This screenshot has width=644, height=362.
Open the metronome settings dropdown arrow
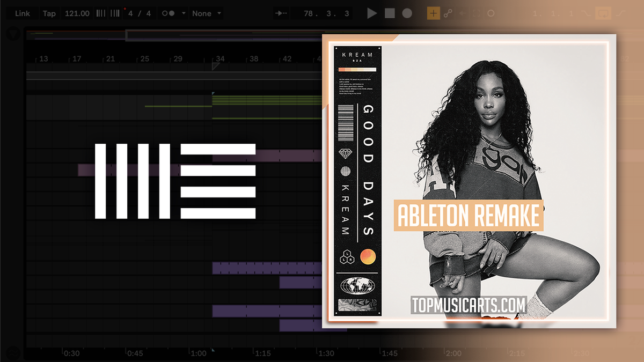[x=184, y=13]
